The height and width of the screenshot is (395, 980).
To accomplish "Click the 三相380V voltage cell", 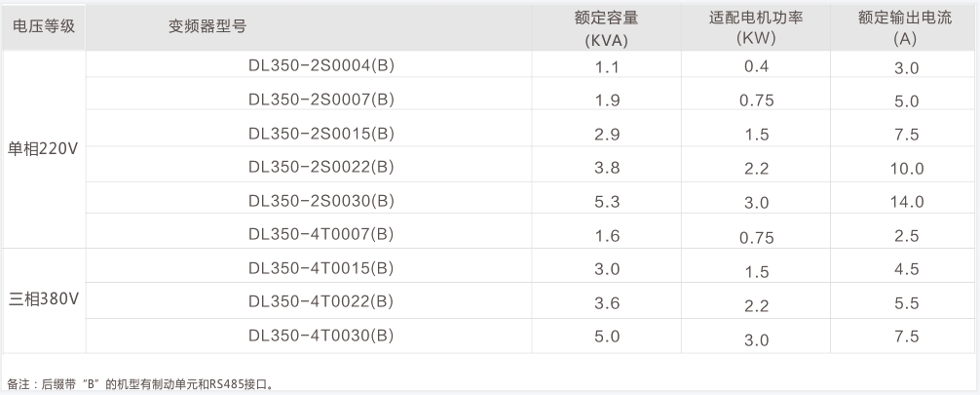I will (x=42, y=299).
